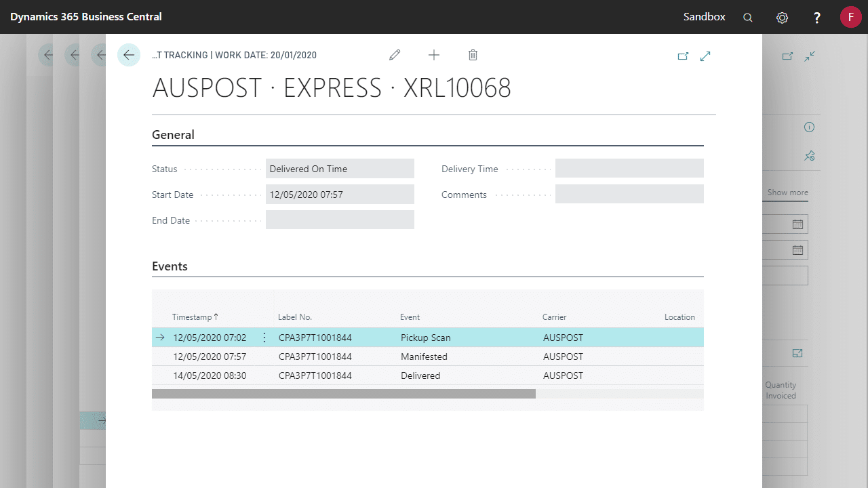Collapse the Events section header

(170, 266)
